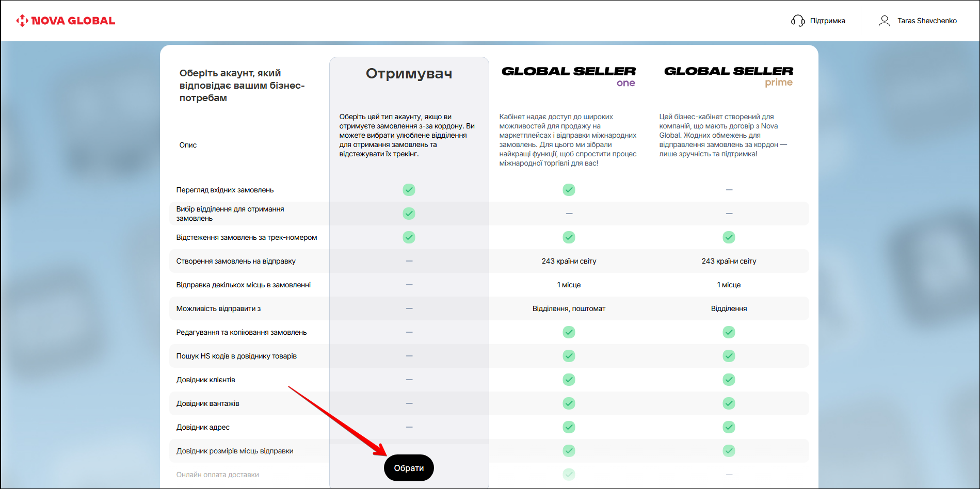The height and width of the screenshot is (489, 980).
Task: Click the Створення замовлень на відправку row label
Action: [236, 261]
